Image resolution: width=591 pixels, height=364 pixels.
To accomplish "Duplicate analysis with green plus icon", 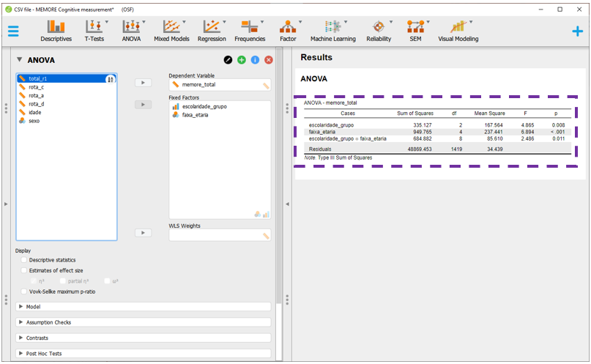I will 241,60.
